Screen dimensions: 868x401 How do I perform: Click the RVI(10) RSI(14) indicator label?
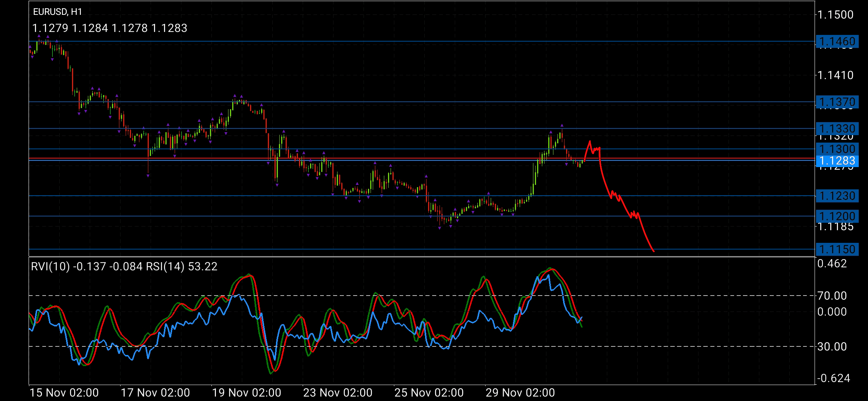point(124,267)
